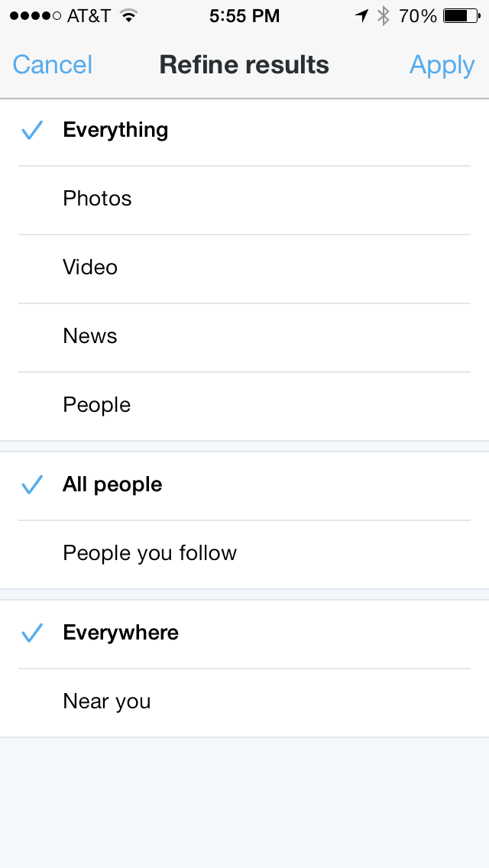Select the News filter option

(90, 336)
